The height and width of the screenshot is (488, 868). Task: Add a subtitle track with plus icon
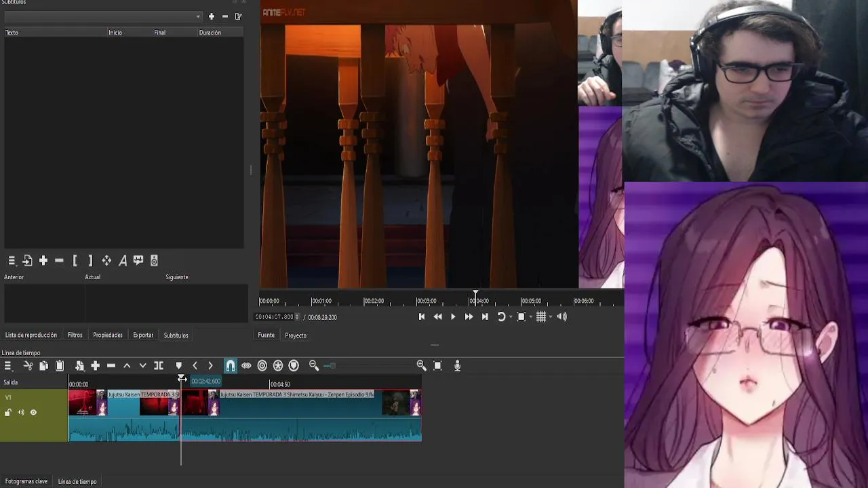tap(212, 16)
